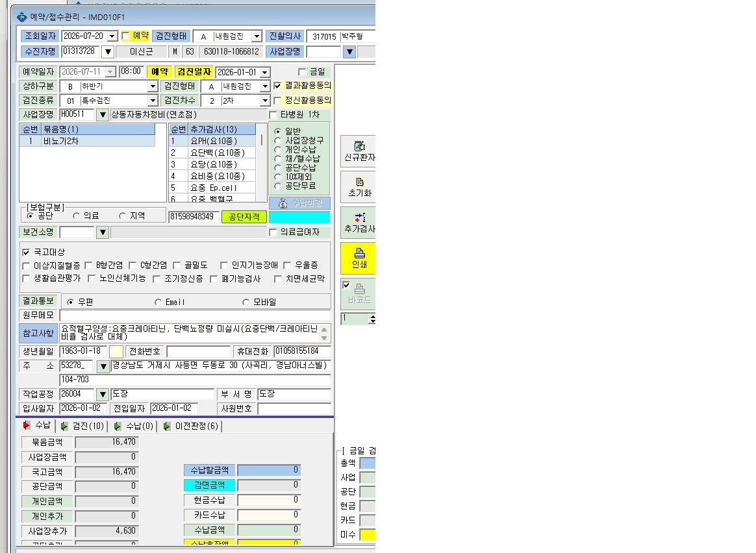756x553 pixels.
Task: Choose 모바일 for result notification
Action: click(246, 302)
